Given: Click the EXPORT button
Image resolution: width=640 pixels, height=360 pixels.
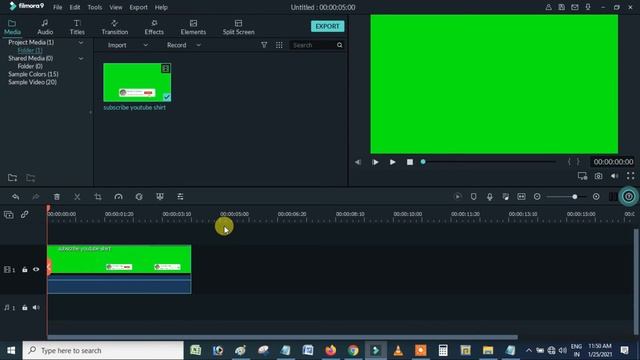Looking at the screenshot, I should [327, 26].
